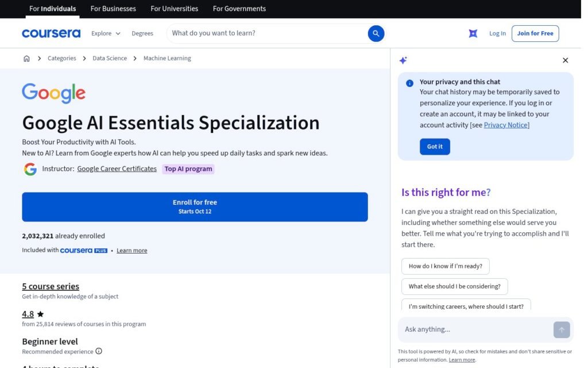Image resolution: width=588 pixels, height=368 pixels.
Task: Expand the Explore dropdown
Action: pos(106,33)
